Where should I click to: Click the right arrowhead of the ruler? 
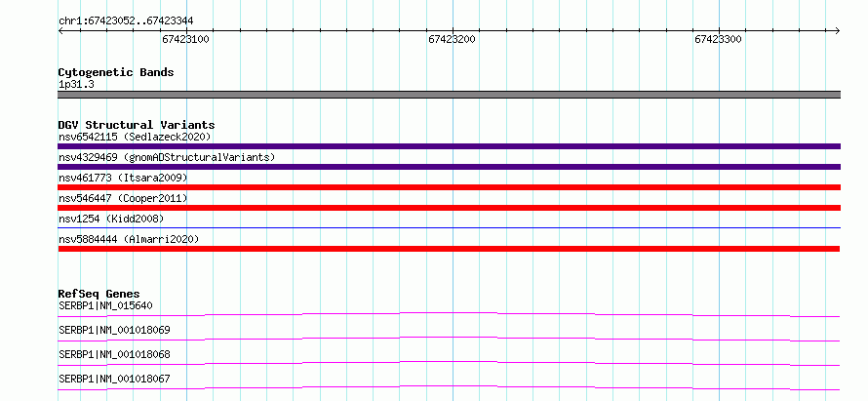point(837,30)
